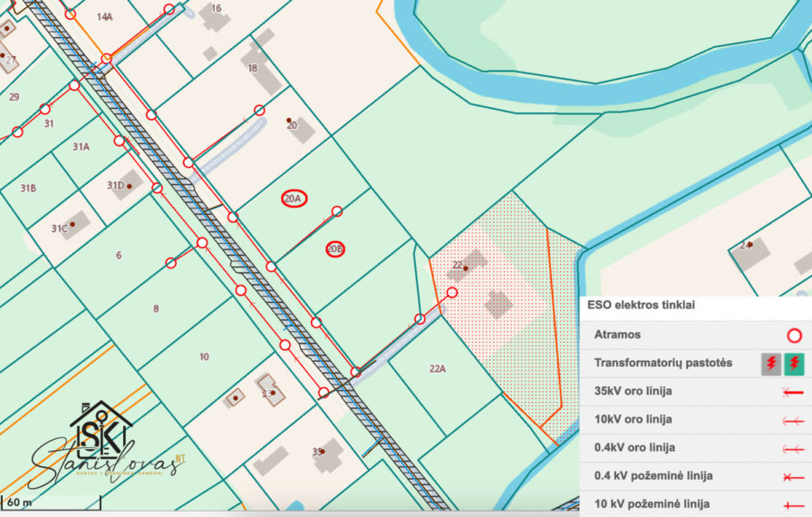Screen dimensions: 812x517
Task: Select the 0.4 kV požeminė linija symbol
Action: pos(793,476)
